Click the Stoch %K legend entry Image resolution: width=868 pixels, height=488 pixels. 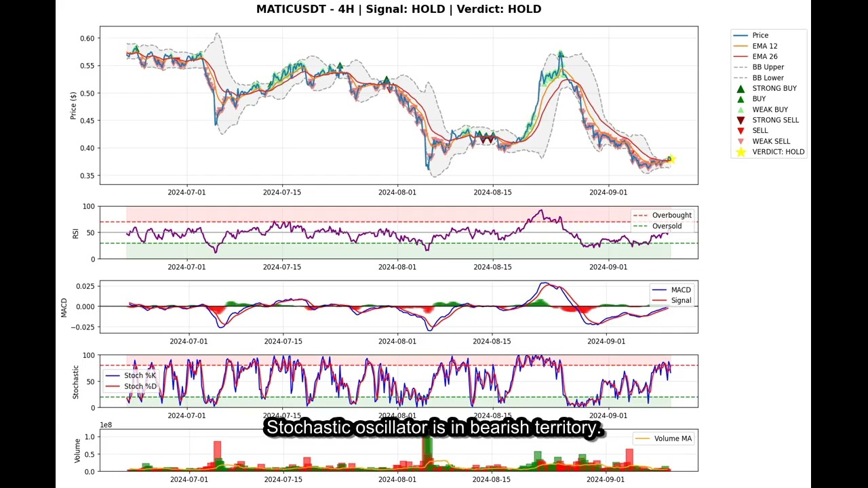[131, 375]
